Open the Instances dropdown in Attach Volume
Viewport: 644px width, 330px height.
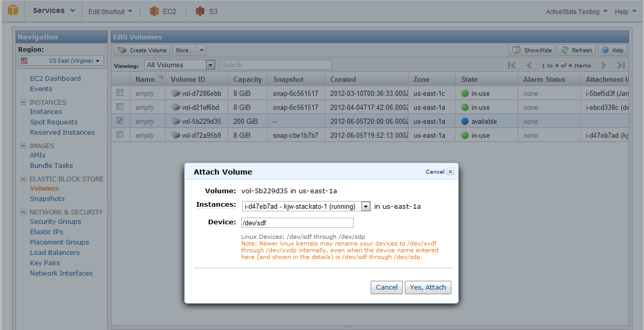[x=306, y=206]
